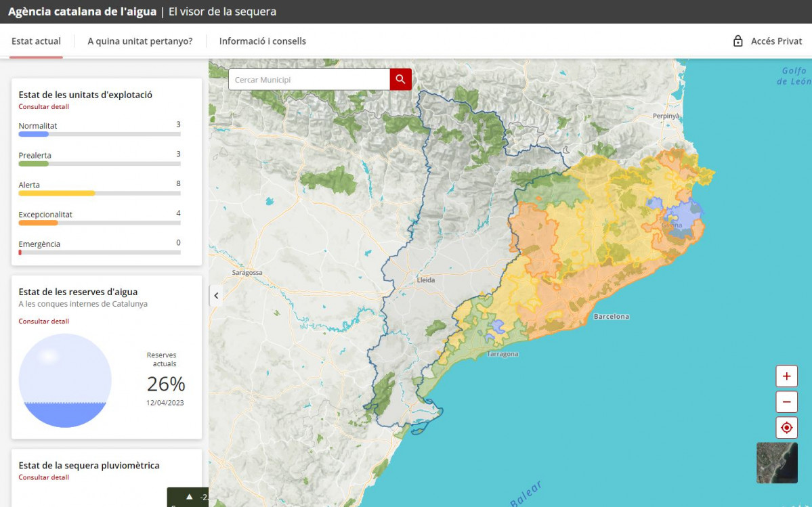Open Consultar detall under reserves d'aigua

(43, 322)
